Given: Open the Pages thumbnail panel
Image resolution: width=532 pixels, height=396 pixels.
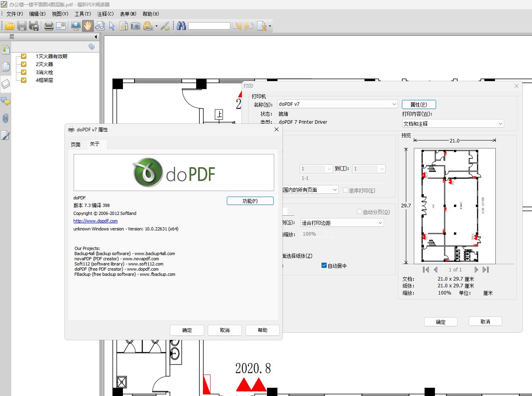Looking at the screenshot, I should [x=6, y=67].
